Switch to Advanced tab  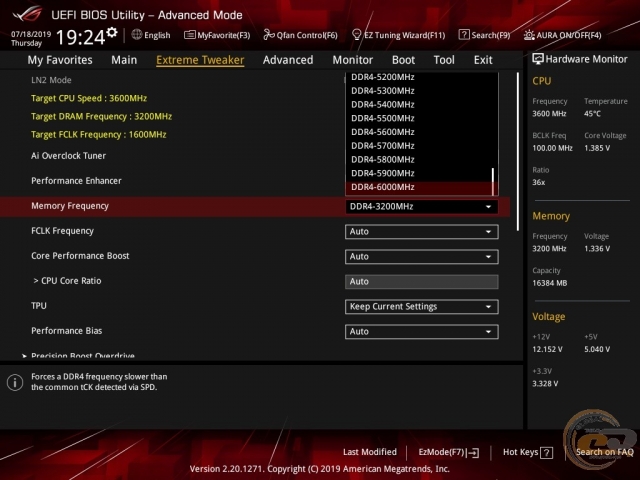point(288,60)
